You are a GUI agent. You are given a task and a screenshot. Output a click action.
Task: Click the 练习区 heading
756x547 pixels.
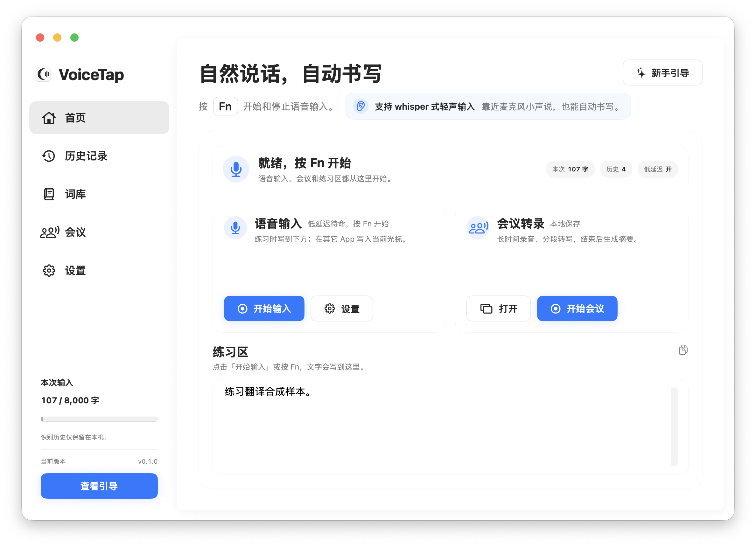coord(230,352)
